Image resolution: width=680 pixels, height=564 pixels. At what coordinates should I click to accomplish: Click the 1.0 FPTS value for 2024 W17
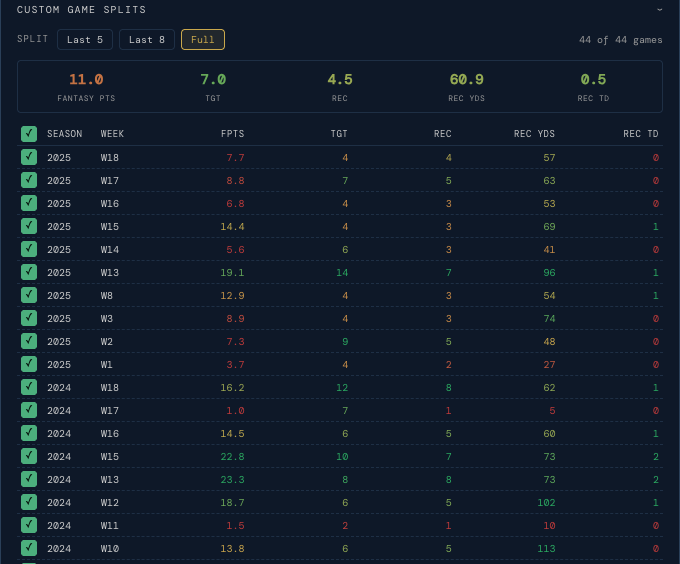click(235, 411)
